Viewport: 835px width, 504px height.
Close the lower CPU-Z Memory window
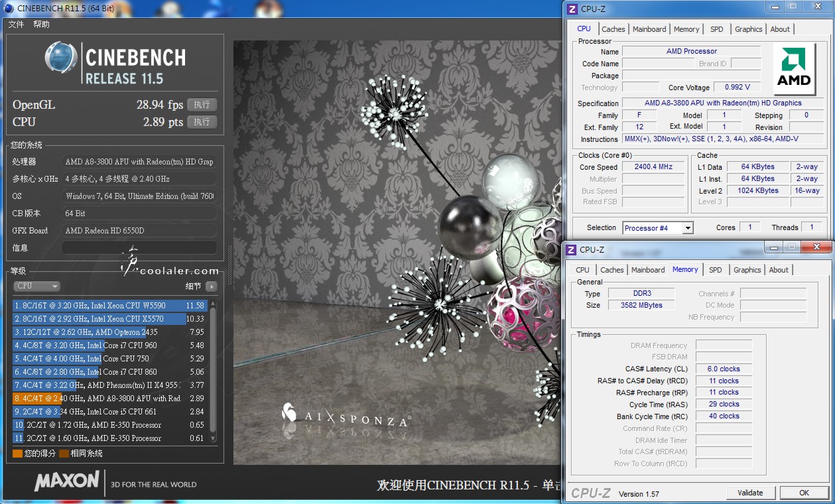815,247
